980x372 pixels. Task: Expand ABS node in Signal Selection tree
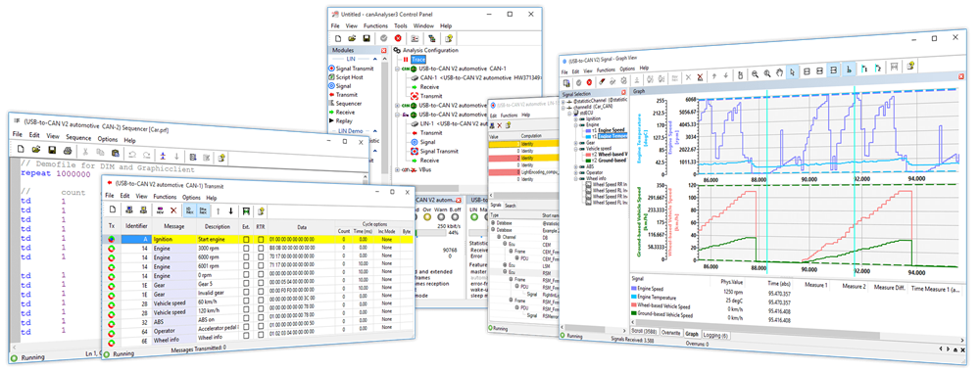pos(574,166)
